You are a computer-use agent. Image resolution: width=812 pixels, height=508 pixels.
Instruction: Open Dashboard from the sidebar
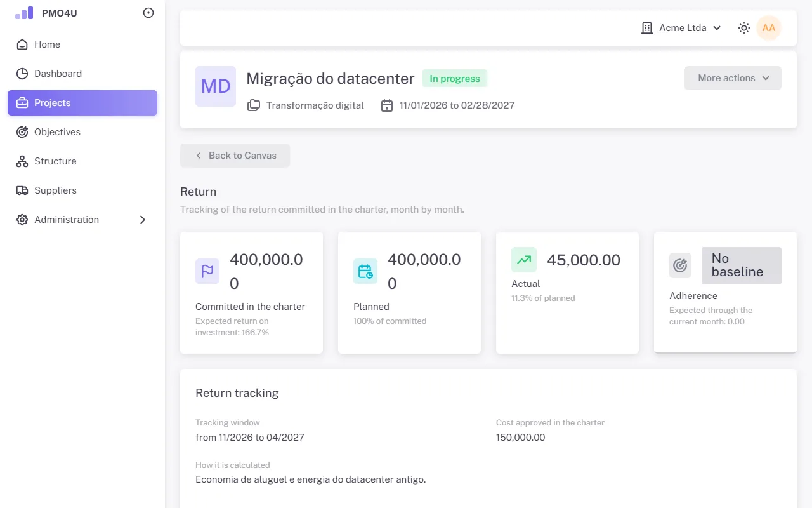pyautogui.click(x=82, y=74)
